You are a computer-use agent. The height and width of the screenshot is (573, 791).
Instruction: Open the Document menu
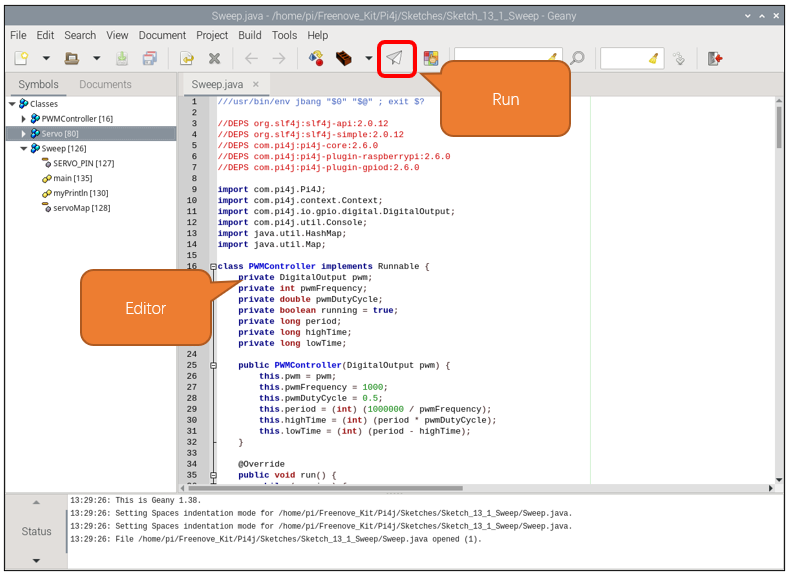coord(162,35)
